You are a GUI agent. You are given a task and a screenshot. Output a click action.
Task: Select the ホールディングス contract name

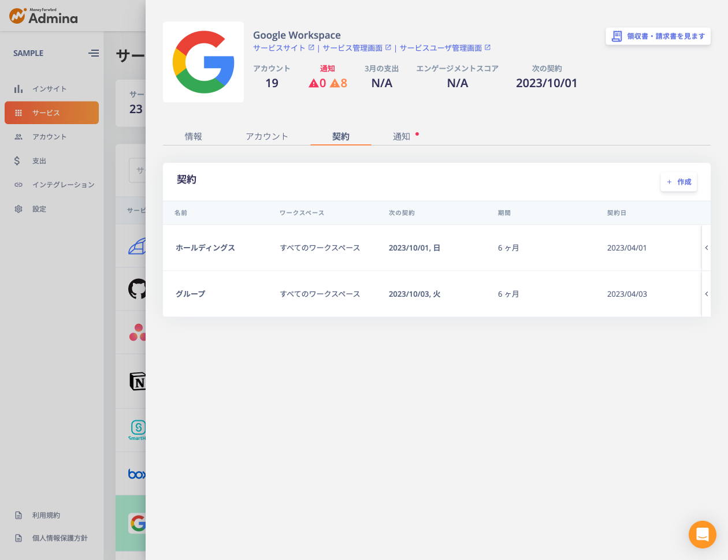[205, 248]
